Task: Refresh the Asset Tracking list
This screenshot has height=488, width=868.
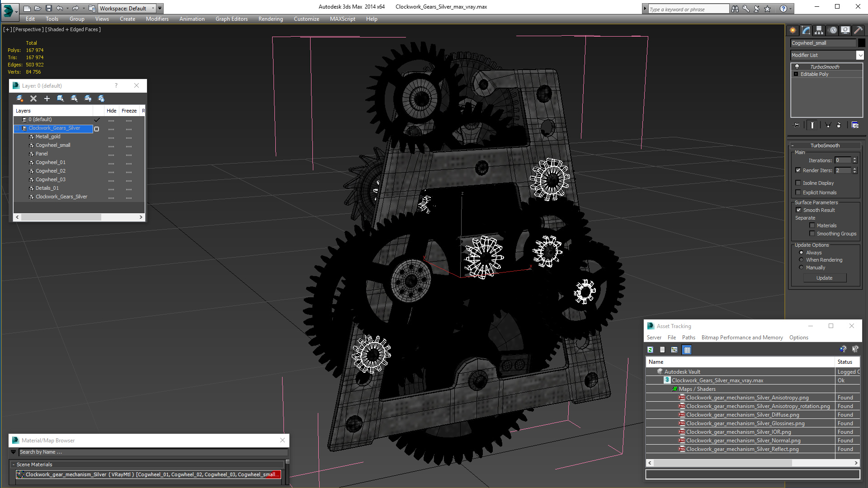Action: (650, 350)
